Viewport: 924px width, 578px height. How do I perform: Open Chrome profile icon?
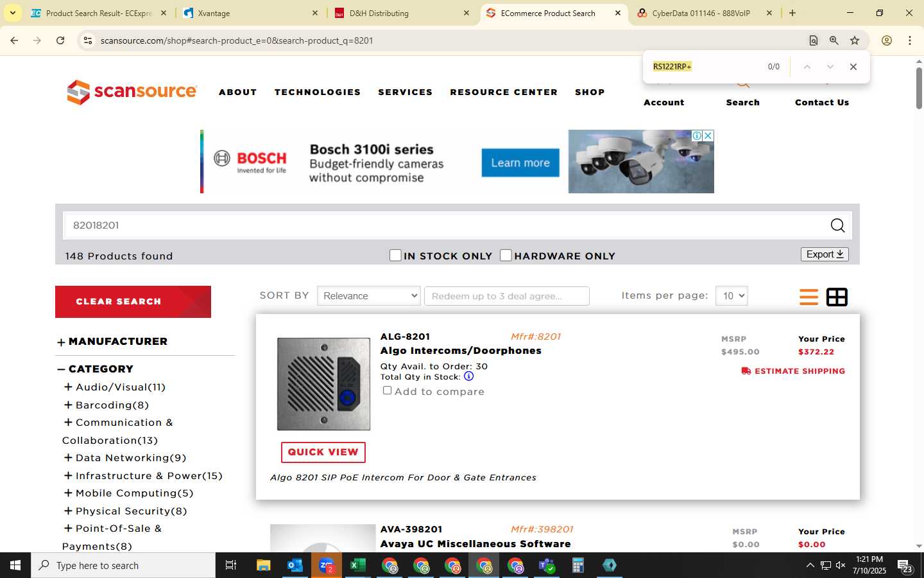(x=887, y=40)
